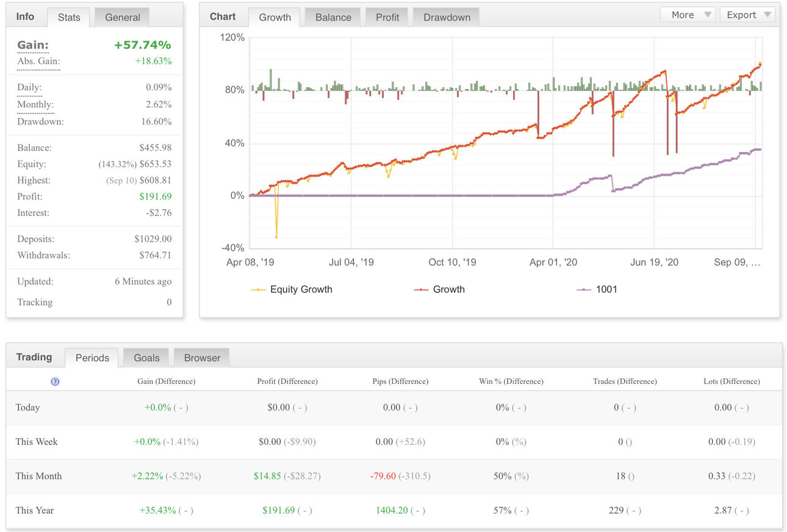Select the Growth chart tab
This screenshot has width=787, height=532.
tap(275, 17)
